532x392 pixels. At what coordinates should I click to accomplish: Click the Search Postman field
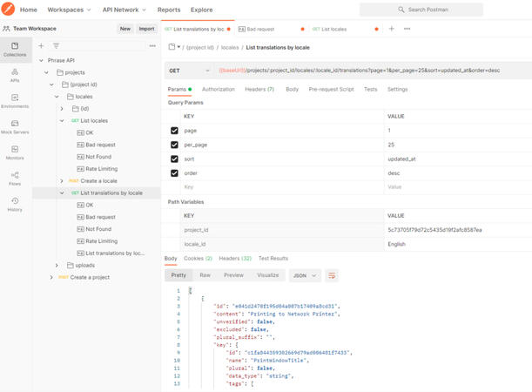click(x=446, y=10)
